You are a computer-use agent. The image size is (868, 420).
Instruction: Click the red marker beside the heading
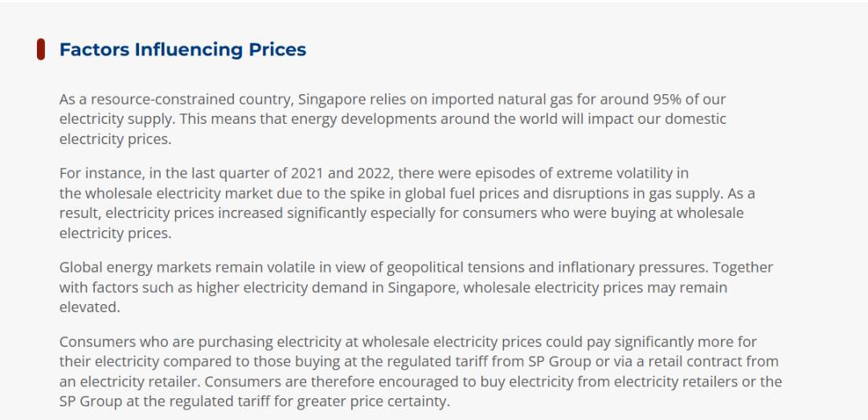[x=40, y=49]
